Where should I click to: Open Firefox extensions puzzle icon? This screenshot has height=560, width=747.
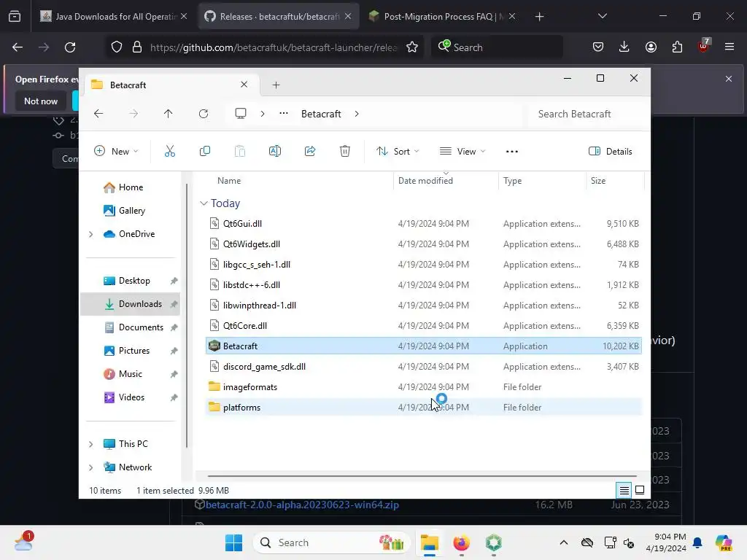coord(677,47)
